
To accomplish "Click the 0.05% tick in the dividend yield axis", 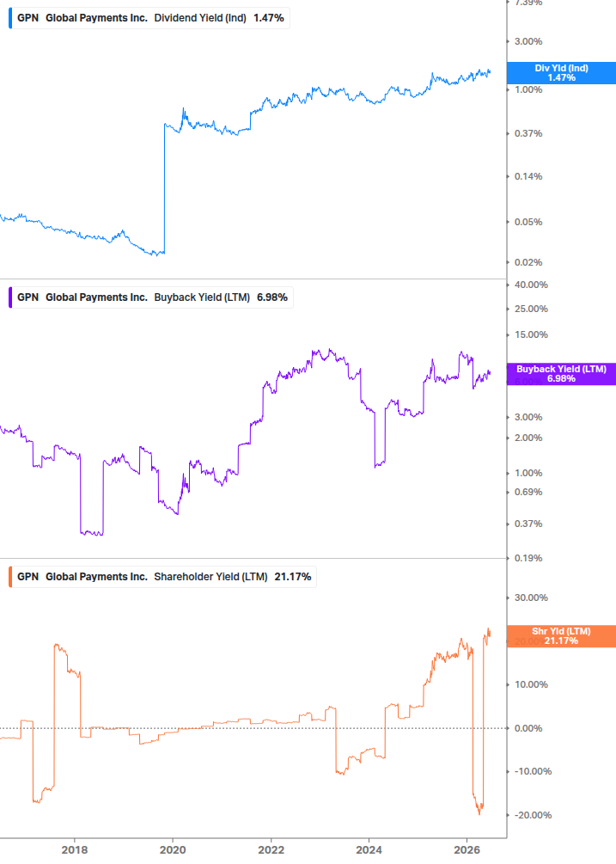I will pos(528,222).
